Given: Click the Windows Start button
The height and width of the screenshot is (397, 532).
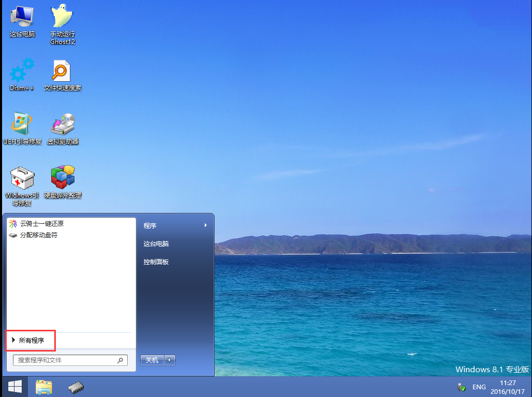Looking at the screenshot, I should (x=14, y=387).
